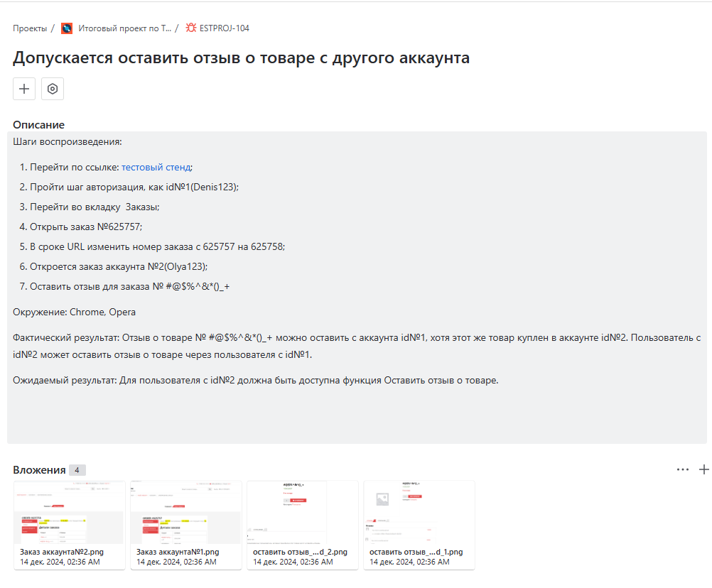Click the hexagon apps button under title
The image size is (712, 588).
pos(53,89)
